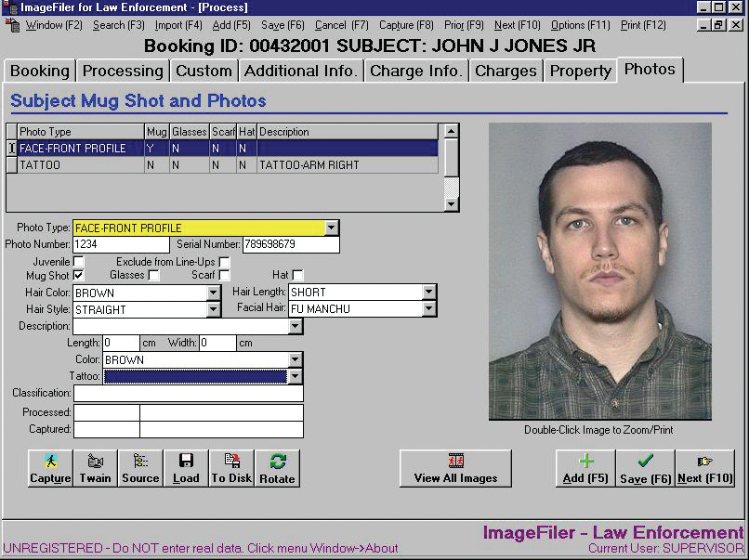The width and height of the screenshot is (749, 560).
Task: Click the subject mug shot image
Action: [599, 271]
